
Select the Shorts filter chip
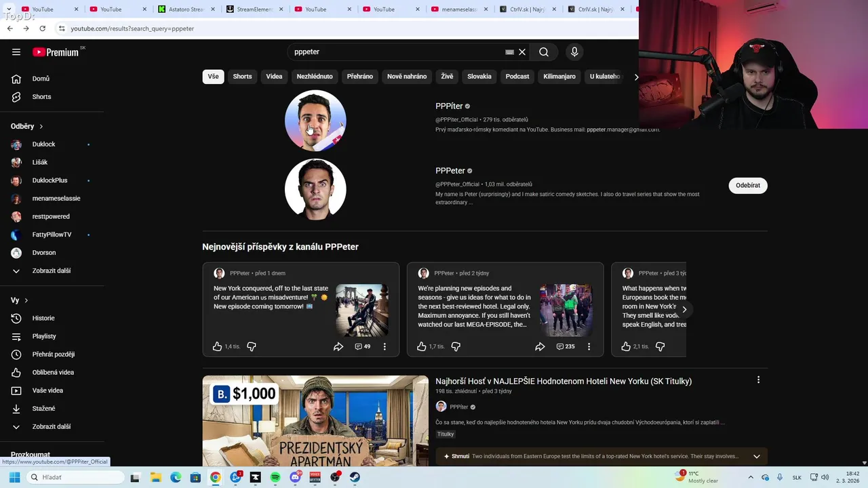coord(242,77)
